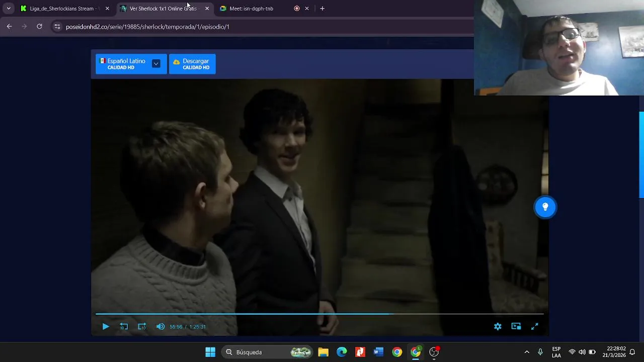The image size is (644, 362).
Task: Open the Windows Start menu
Action: [x=210, y=352]
